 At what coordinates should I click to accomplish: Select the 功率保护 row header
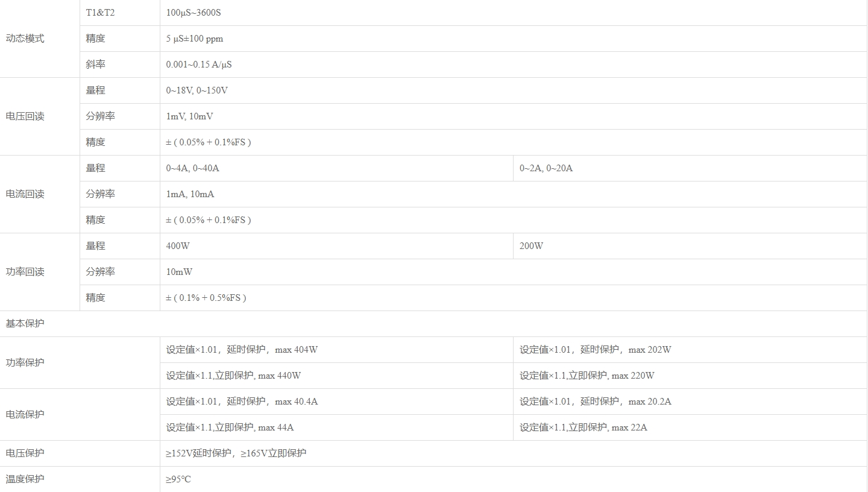click(x=80, y=363)
